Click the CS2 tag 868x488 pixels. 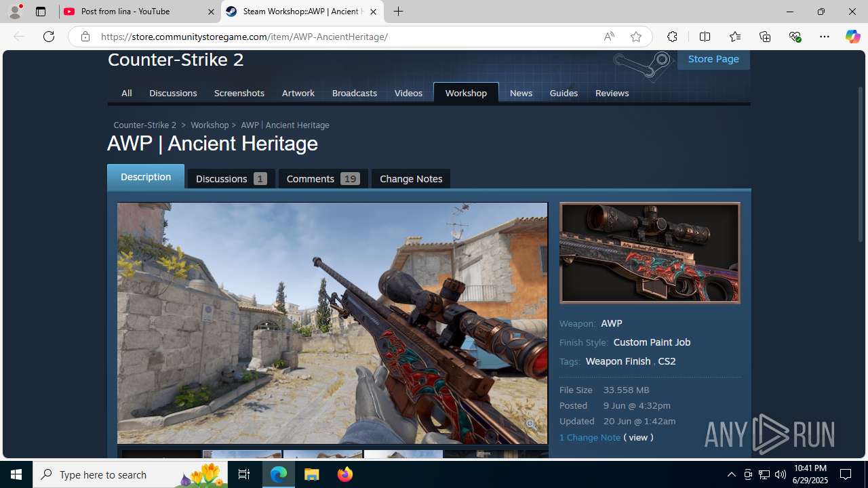(x=667, y=361)
